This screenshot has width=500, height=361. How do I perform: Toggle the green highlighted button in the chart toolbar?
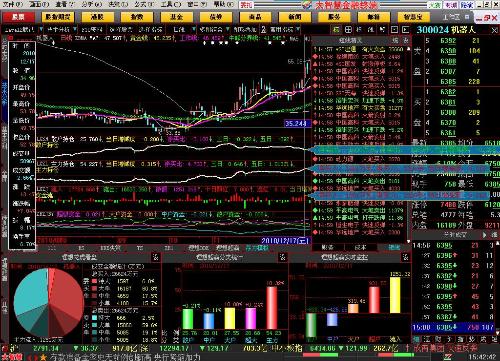tap(336, 30)
